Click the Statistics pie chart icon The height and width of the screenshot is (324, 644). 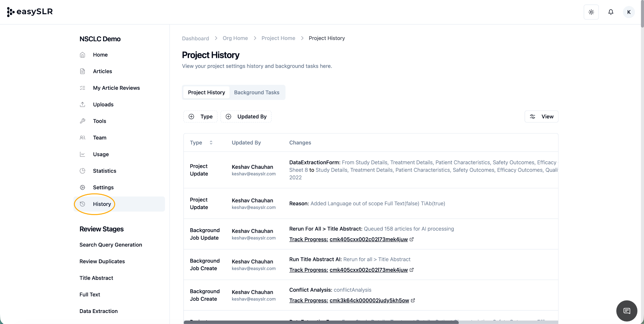[82, 171]
